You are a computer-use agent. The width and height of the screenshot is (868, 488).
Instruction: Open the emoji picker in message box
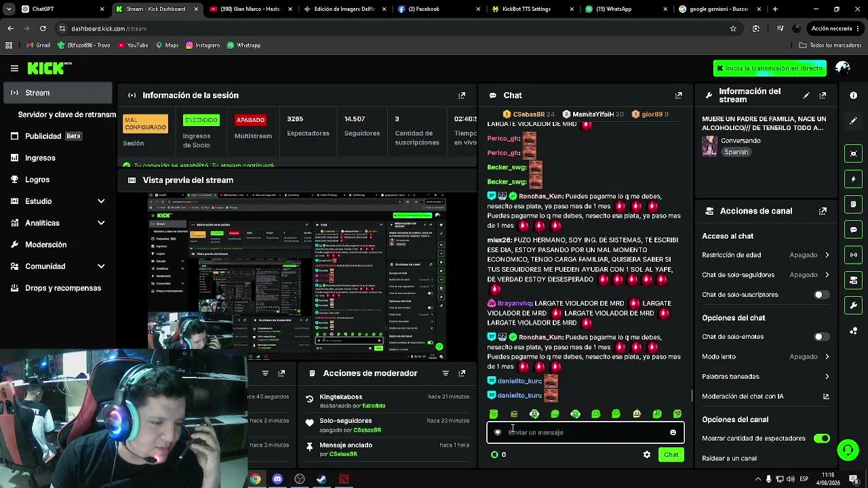click(x=673, y=432)
